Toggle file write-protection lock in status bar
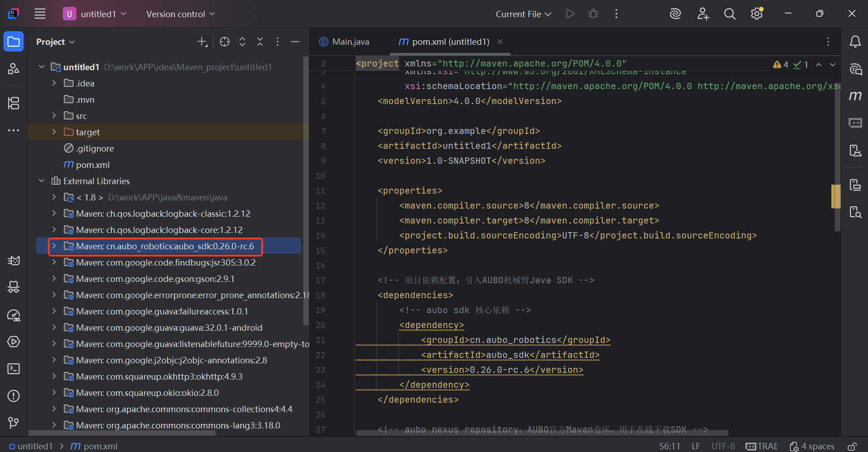 pyautogui.click(x=853, y=446)
